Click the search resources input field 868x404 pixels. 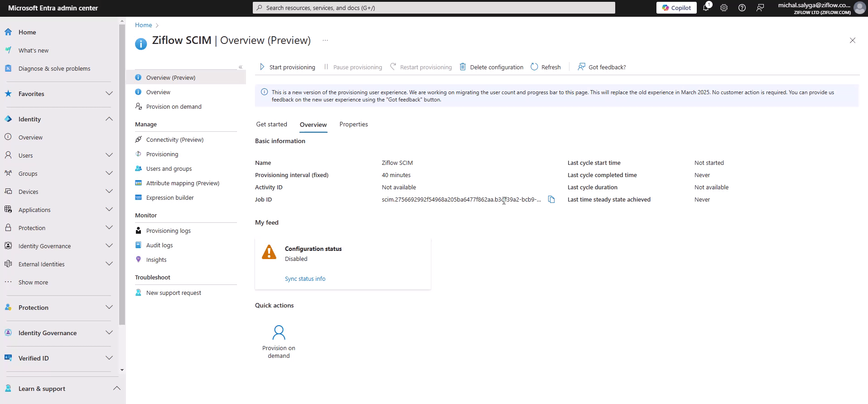(x=434, y=8)
